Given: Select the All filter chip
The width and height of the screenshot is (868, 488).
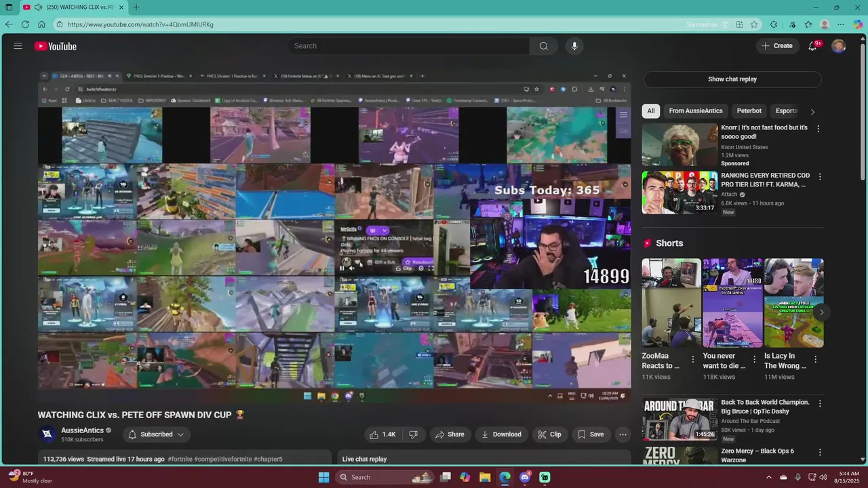Looking at the screenshot, I should click(x=651, y=111).
